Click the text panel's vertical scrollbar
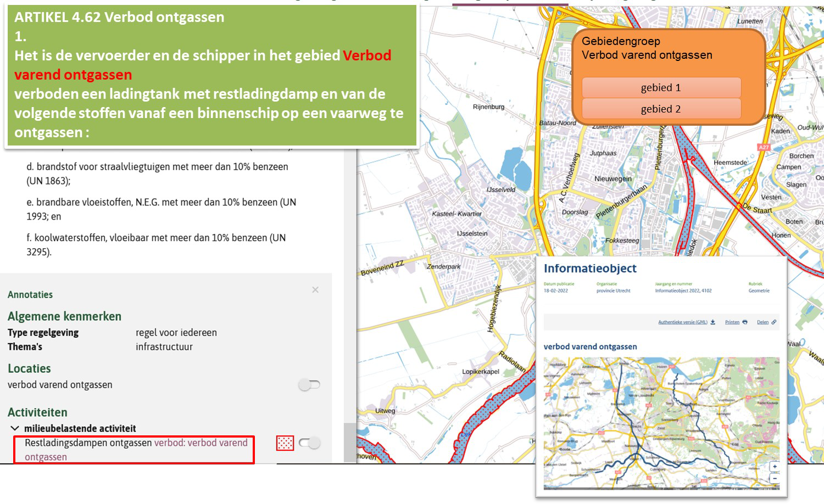Image resolution: width=824 pixels, height=504 pixels. (350, 443)
